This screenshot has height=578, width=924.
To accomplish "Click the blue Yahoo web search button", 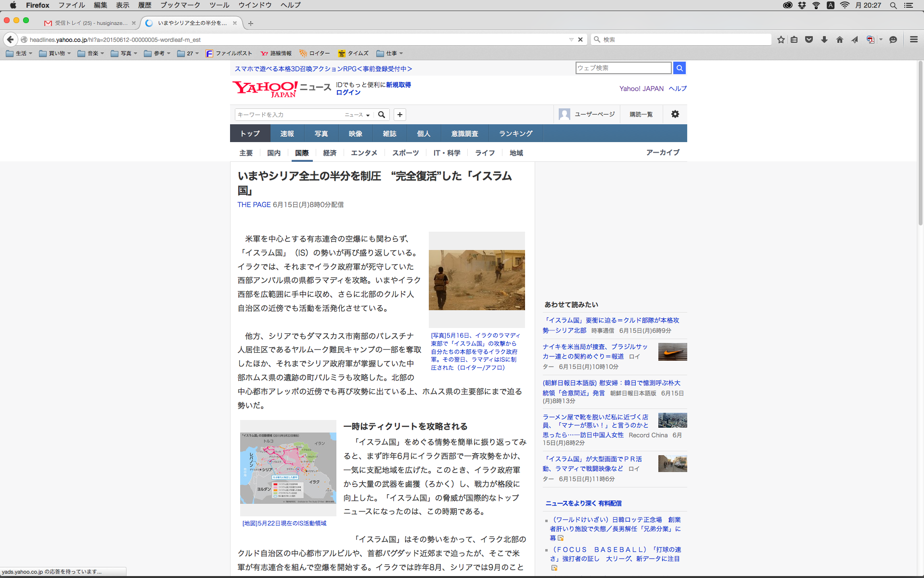I will coord(679,68).
